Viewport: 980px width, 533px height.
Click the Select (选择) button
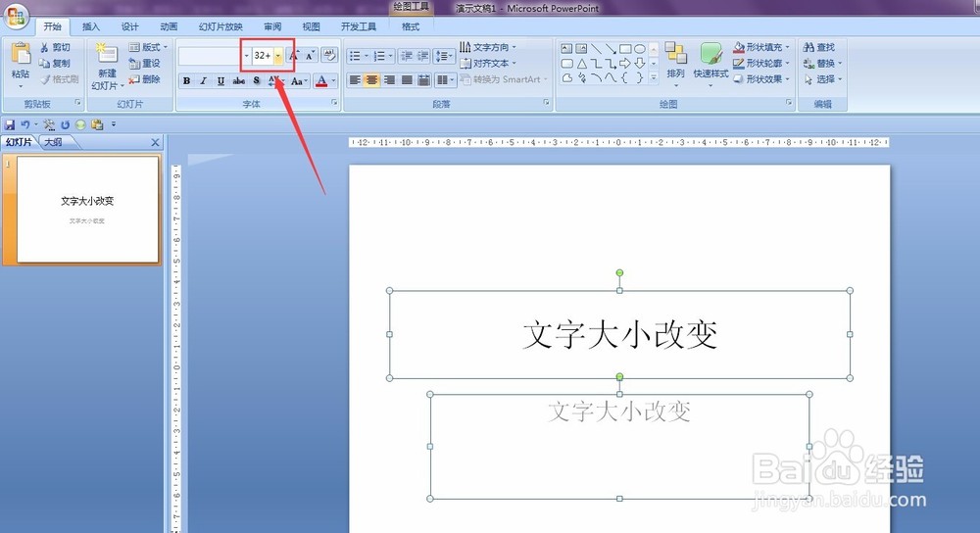pyautogui.click(x=822, y=79)
